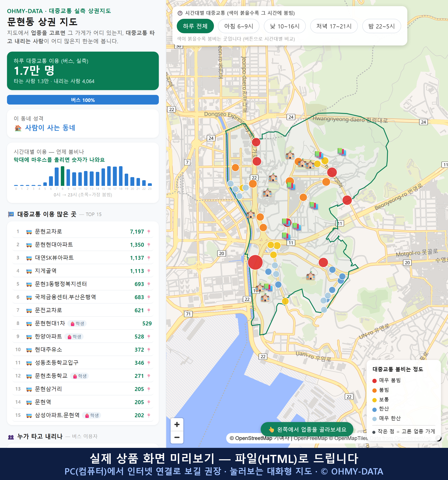Click the 사람이 사는 동네 neighborhood label
This screenshot has height=480, width=448.
pos(50,128)
